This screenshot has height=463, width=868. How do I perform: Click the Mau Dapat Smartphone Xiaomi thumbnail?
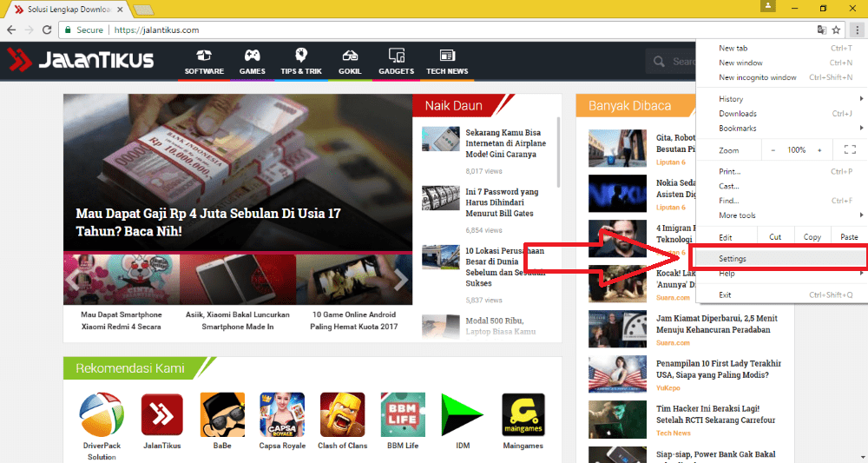(x=122, y=280)
